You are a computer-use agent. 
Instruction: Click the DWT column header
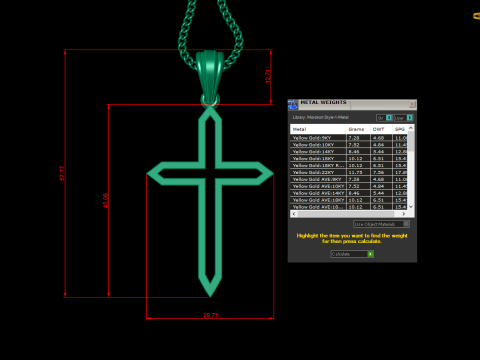click(x=381, y=129)
